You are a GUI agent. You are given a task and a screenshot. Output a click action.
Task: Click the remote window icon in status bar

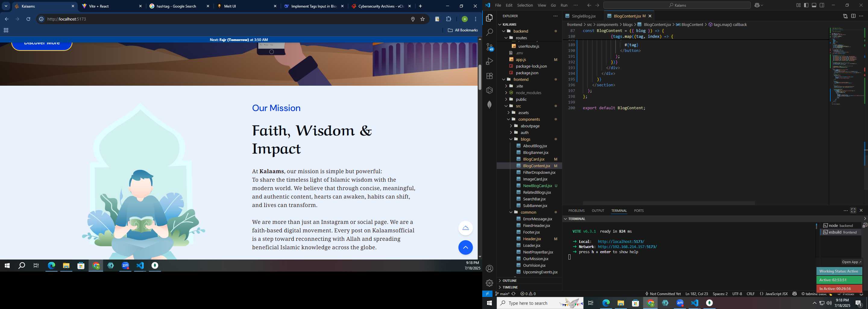(487, 294)
